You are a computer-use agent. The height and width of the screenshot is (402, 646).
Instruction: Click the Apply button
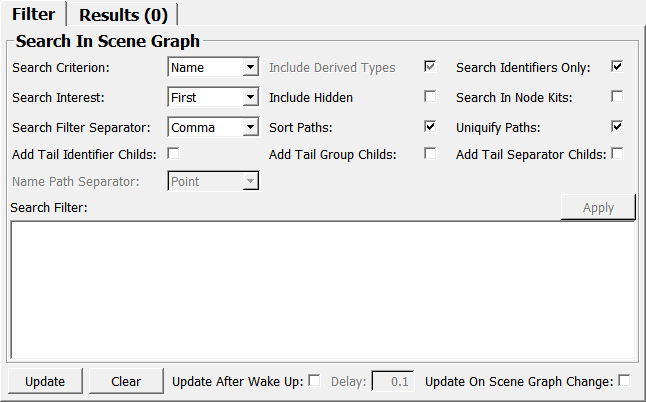pos(598,207)
